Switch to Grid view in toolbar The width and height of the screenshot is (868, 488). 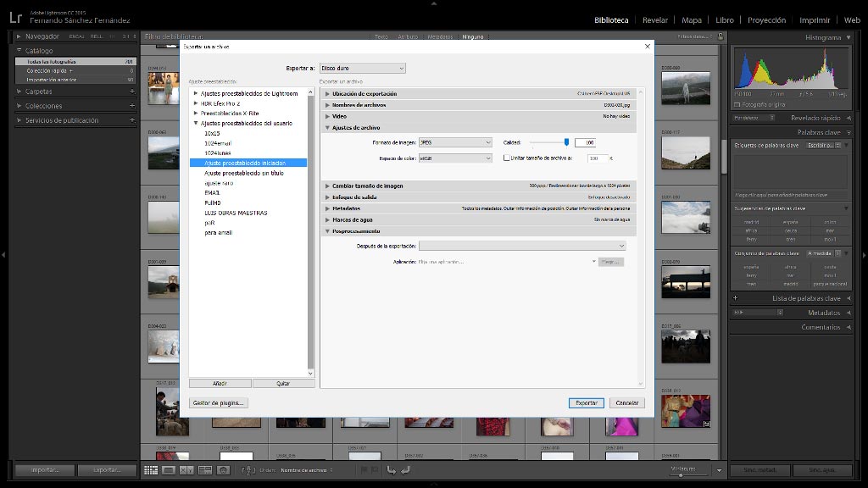click(151, 469)
